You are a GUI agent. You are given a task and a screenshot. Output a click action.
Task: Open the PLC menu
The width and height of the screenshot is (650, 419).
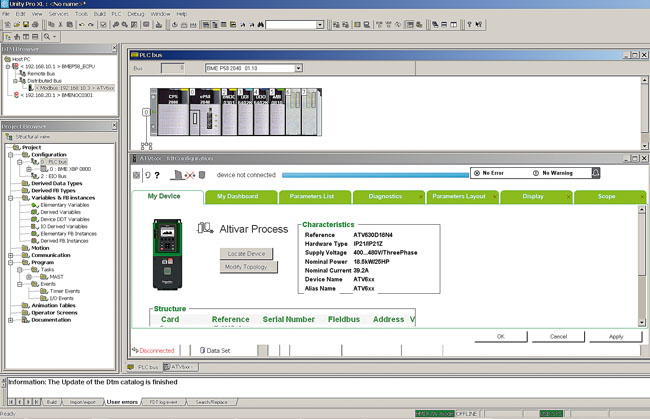(x=116, y=14)
